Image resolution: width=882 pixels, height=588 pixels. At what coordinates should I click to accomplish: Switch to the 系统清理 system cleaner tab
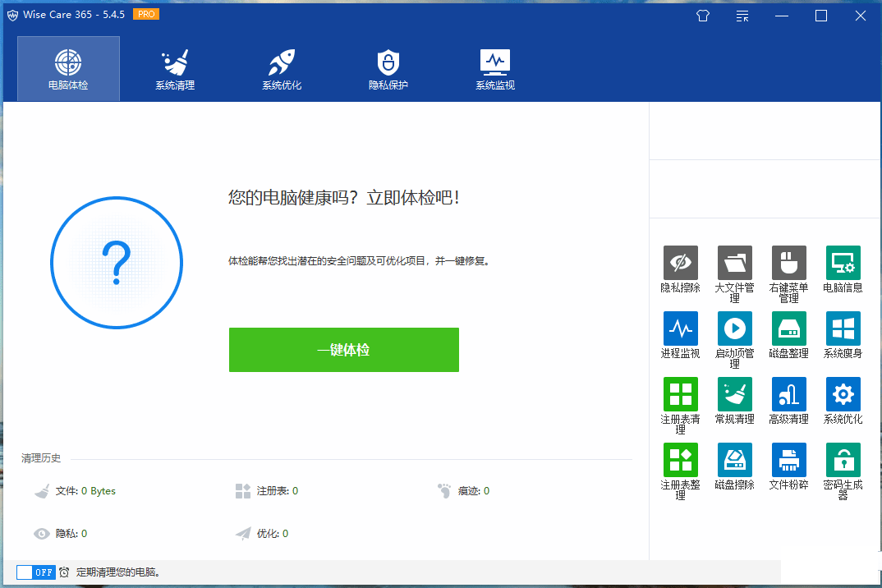click(175, 69)
